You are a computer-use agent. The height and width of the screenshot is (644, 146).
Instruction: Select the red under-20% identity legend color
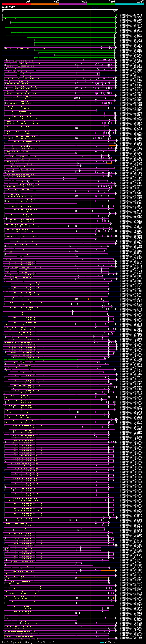pyautogui.click(x=16, y=4)
